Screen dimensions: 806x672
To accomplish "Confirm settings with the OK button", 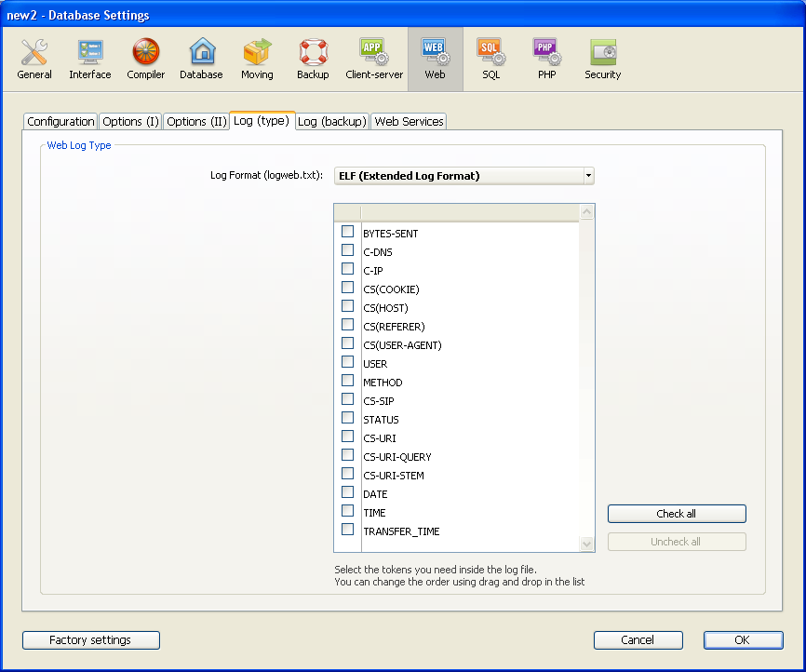I will (743, 640).
